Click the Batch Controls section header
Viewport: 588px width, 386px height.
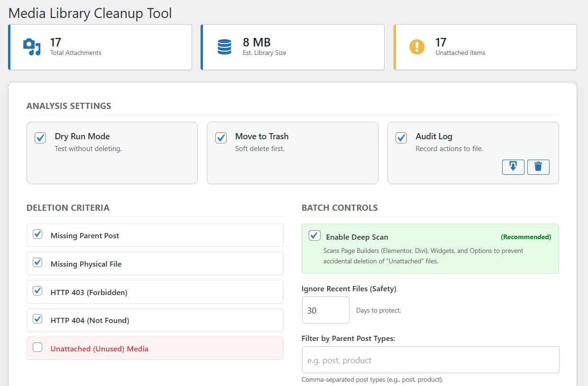340,207
